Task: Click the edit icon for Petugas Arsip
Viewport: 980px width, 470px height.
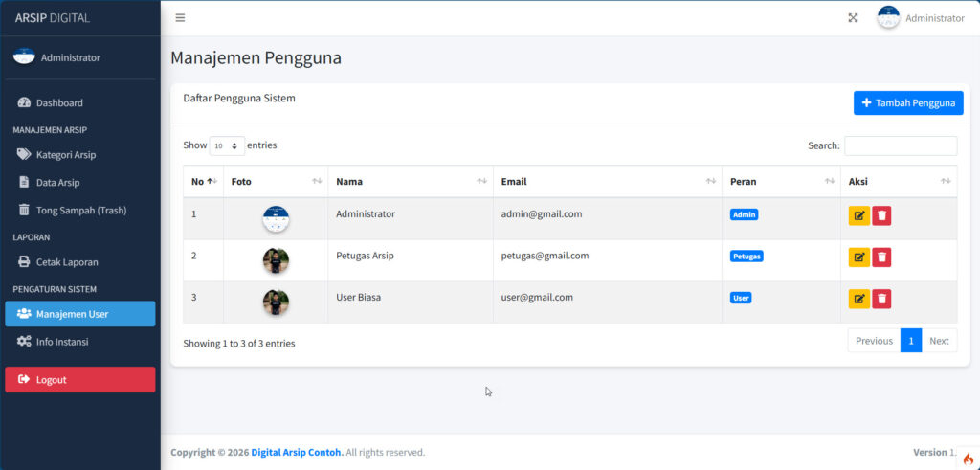Action: (x=858, y=257)
